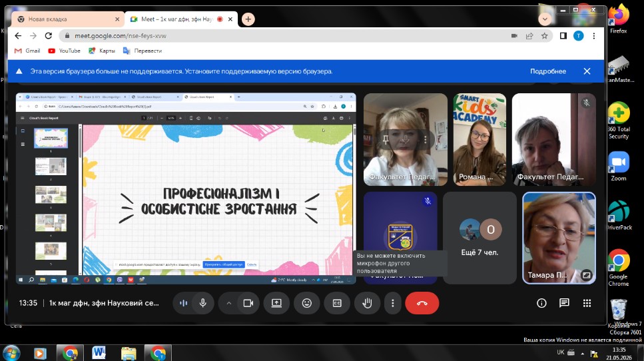Open the present screen option
644x361 pixels.
(x=277, y=303)
